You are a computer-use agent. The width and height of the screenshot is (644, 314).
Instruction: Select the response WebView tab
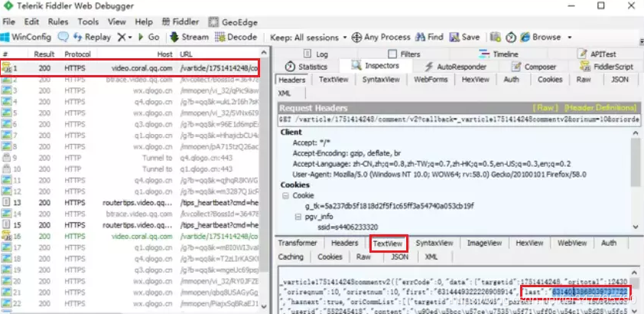(x=571, y=243)
